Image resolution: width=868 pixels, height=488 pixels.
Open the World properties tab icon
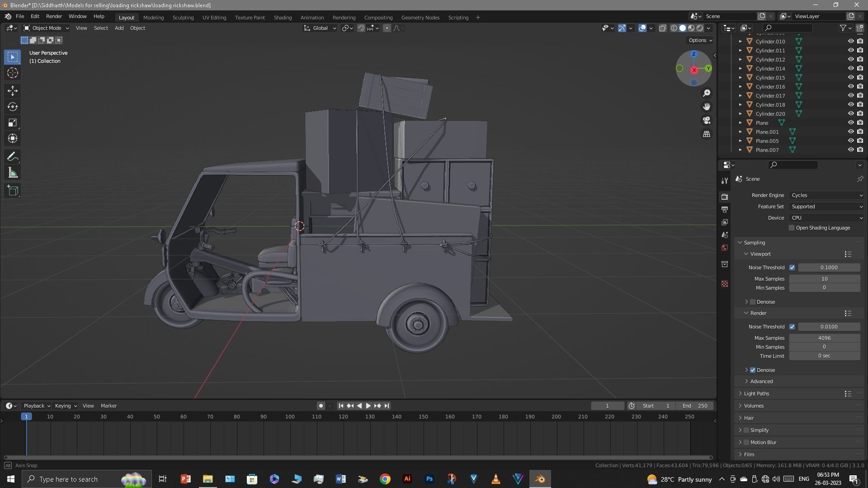[725, 248]
